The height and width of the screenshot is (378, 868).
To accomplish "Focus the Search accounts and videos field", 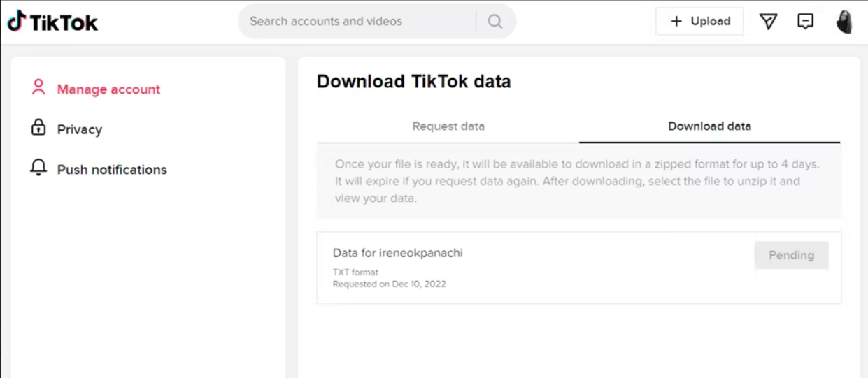I will pyautogui.click(x=357, y=22).
